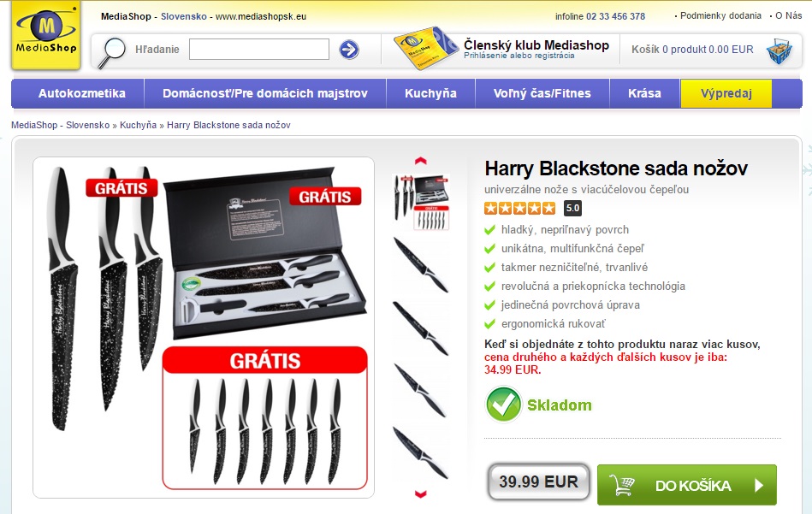This screenshot has height=514, width=812.
Task: Submit search with blue arrow button
Action: (x=349, y=50)
